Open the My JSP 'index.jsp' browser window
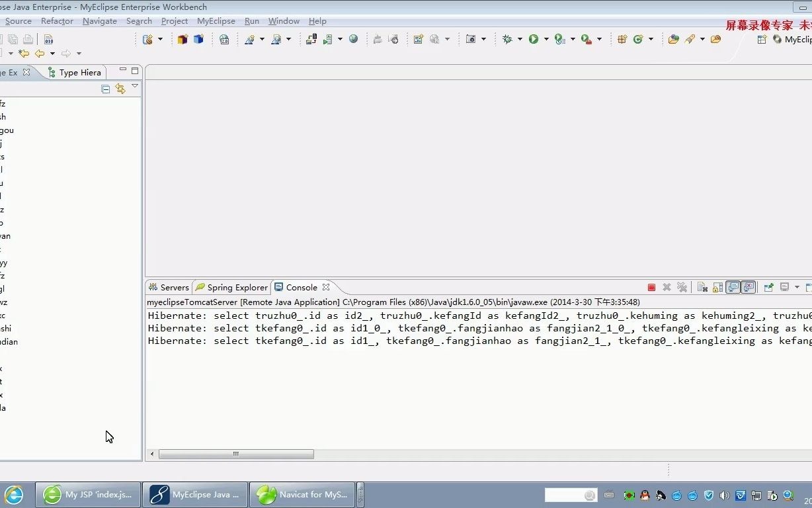Image resolution: width=812 pixels, height=508 pixels. tap(89, 494)
